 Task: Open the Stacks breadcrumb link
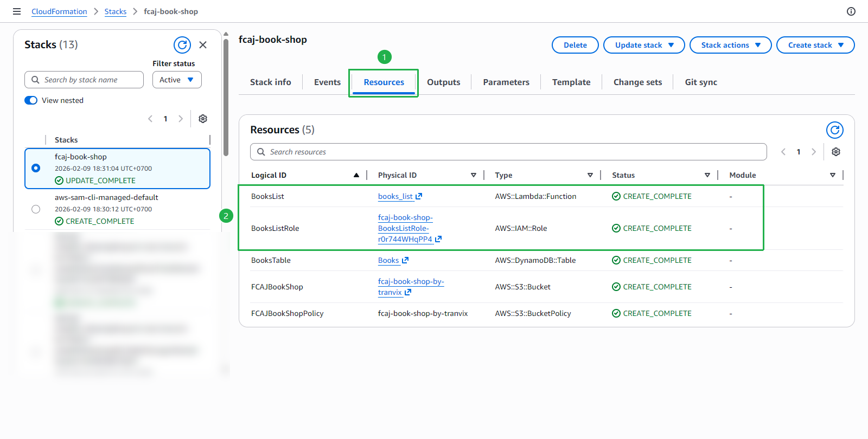116,11
